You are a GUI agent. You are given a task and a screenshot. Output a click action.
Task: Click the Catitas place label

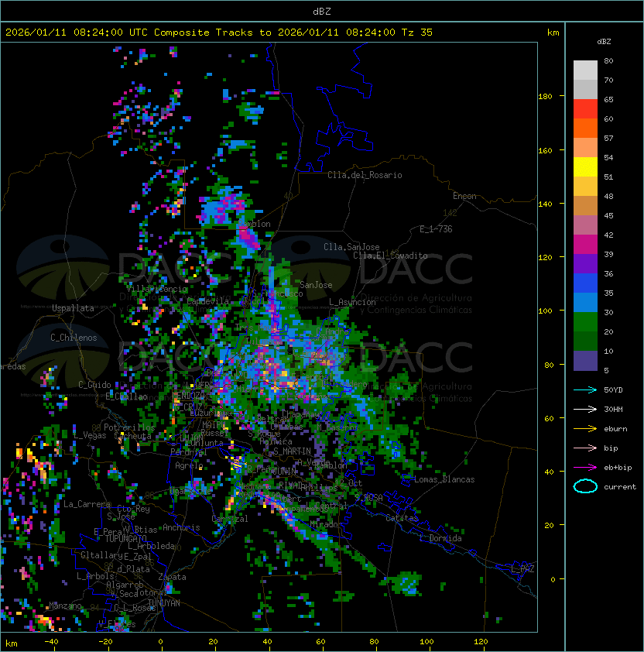pos(402,518)
